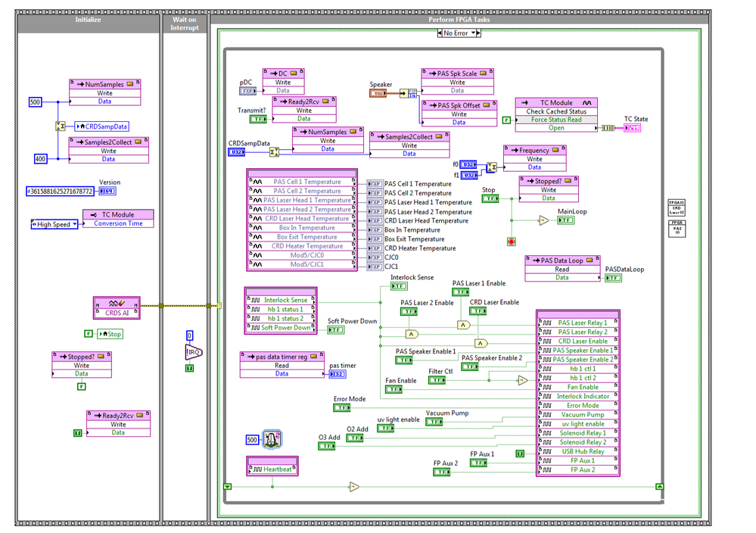Select the Wait on Interrupt frame label
The width and height of the screenshot is (756, 533).
pyautogui.click(x=185, y=23)
